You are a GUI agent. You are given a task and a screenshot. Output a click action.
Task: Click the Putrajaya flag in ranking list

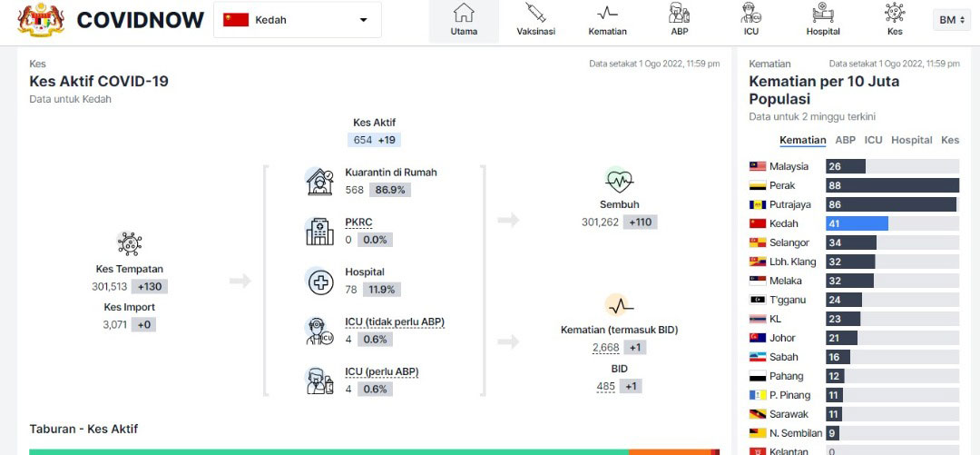click(758, 204)
